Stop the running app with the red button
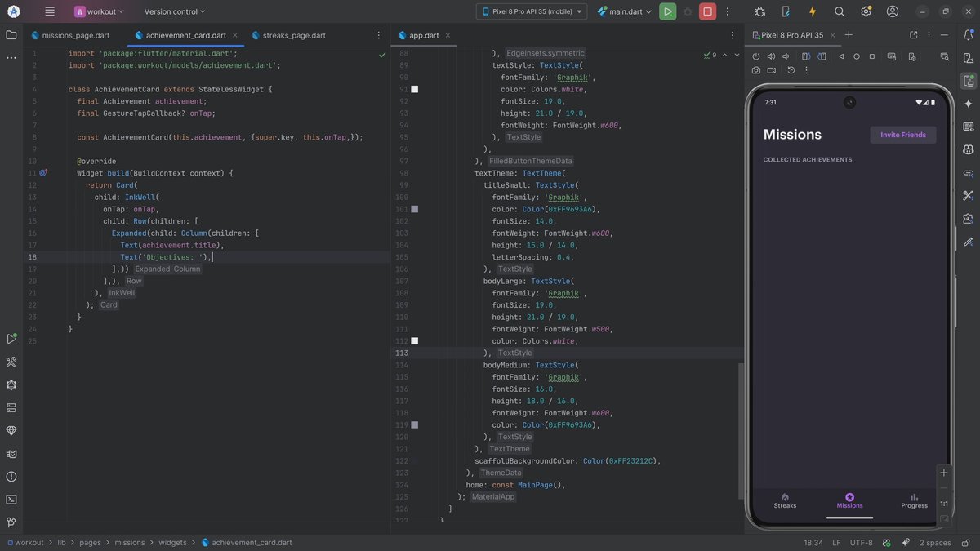 707,11
